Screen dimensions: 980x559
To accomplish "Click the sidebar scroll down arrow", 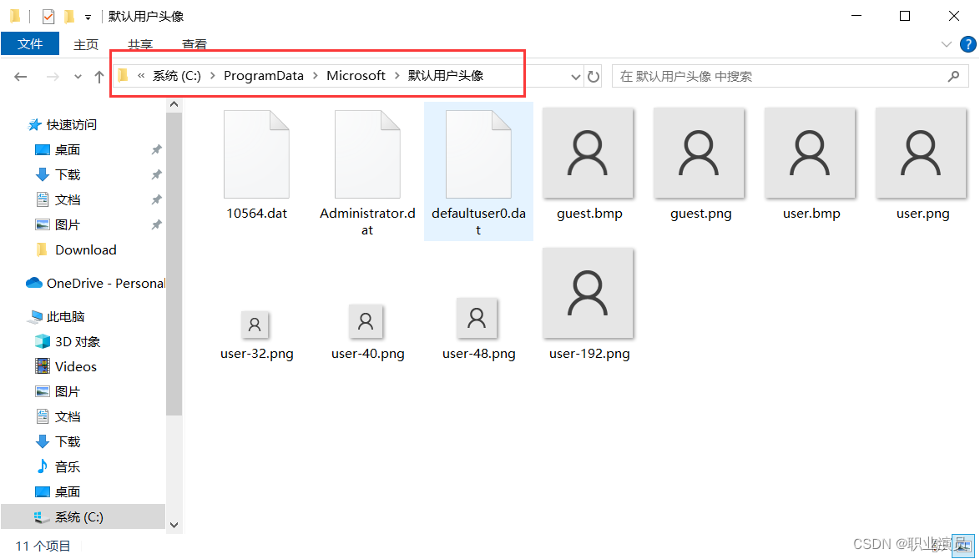I will (x=174, y=526).
